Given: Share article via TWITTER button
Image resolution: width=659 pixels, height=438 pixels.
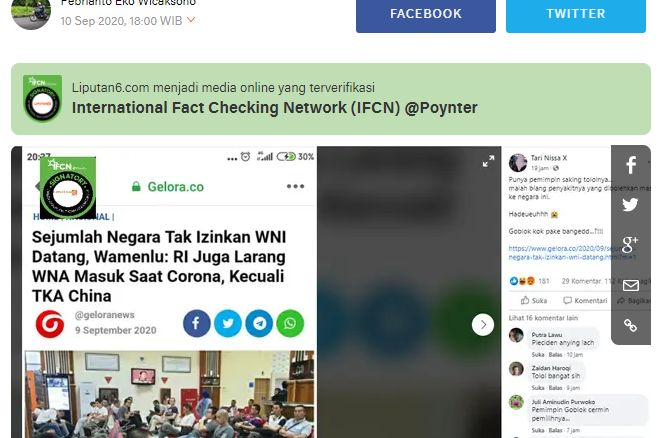Looking at the screenshot, I should click(576, 16).
